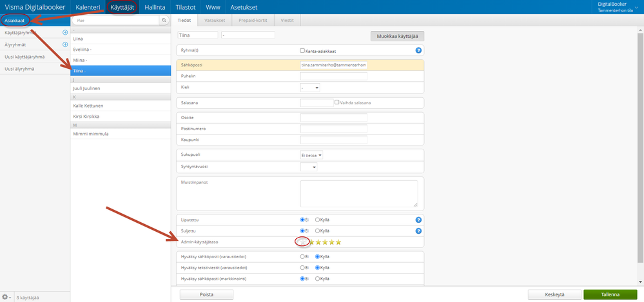The width and height of the screenshot is (644, 302).
Task: Select Kirsi Kirsikka in the user list
Action: click(x=121, y=117)
